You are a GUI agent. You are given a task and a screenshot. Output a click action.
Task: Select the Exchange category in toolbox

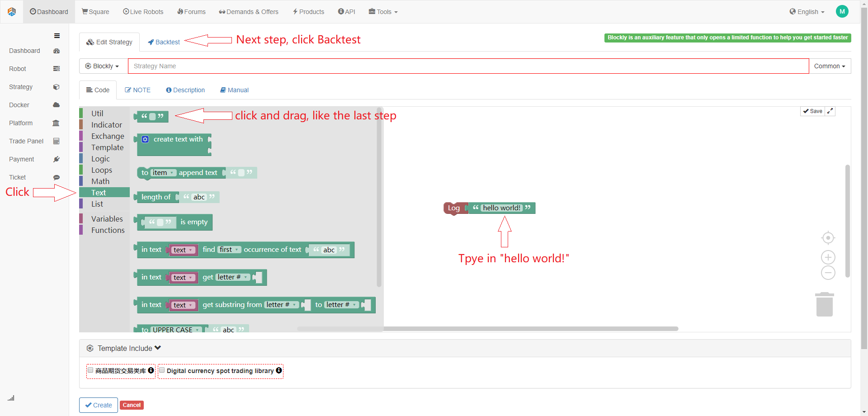coord(104,136)
